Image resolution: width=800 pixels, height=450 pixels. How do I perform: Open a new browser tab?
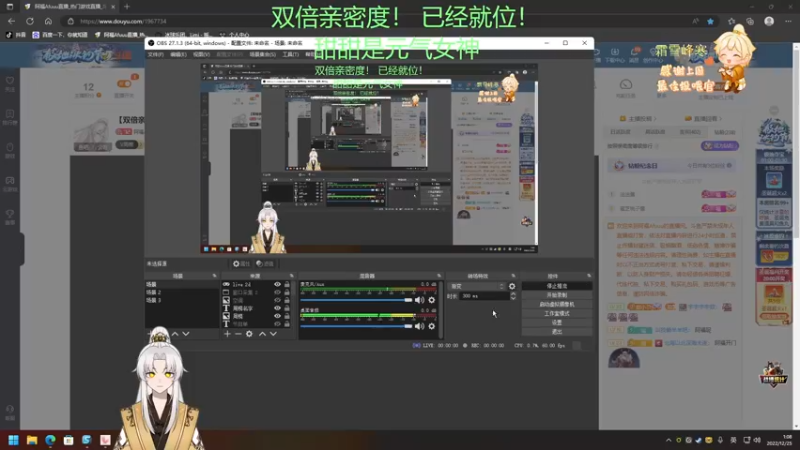coord(127,7)
